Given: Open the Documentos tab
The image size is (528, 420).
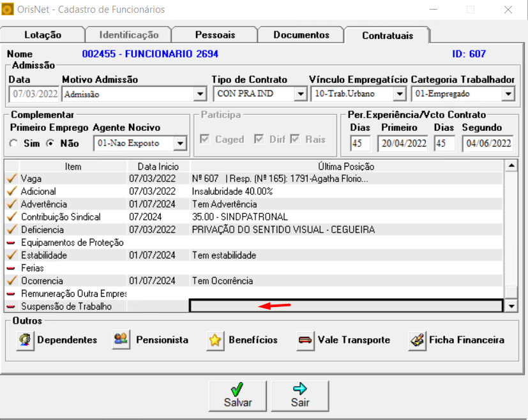Looking at the screenshot, I should point(301,35).
